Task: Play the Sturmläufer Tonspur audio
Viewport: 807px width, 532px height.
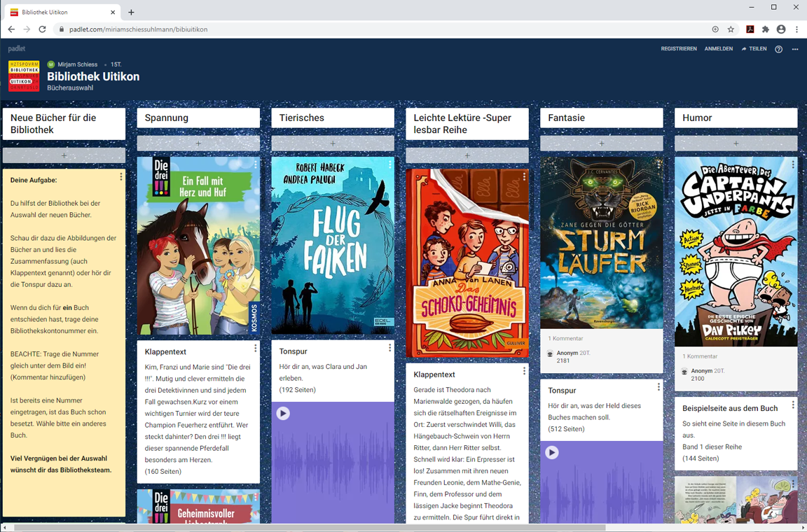Action: tap(552, 452)
